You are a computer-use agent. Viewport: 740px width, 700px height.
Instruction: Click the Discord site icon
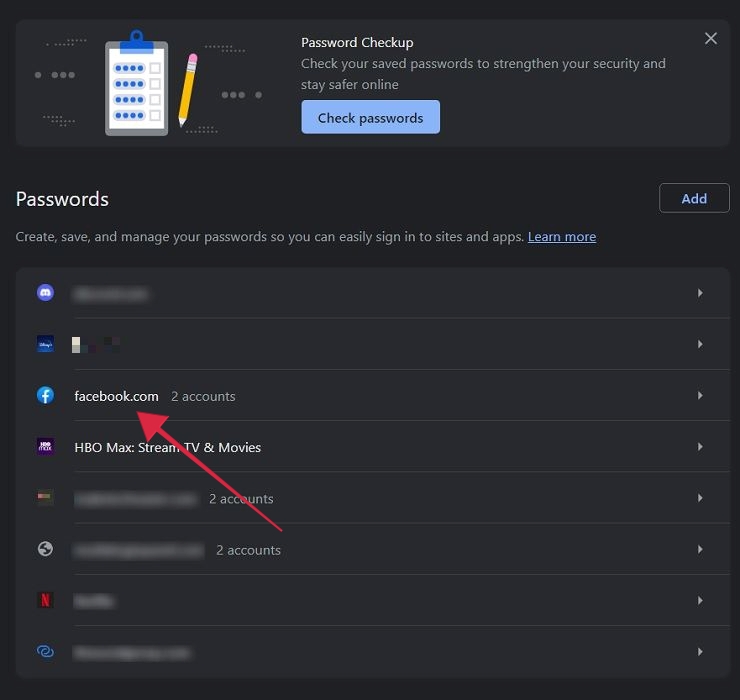tap(45, 293)
